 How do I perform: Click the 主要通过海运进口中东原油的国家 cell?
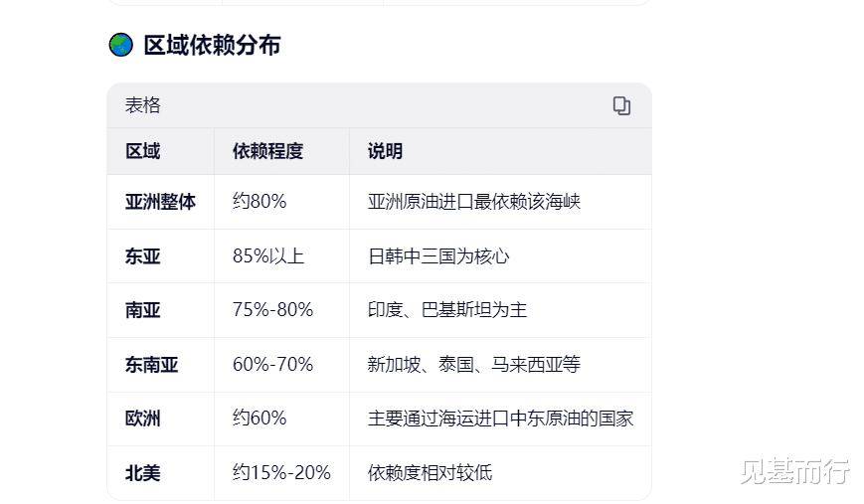pos(500,419)
